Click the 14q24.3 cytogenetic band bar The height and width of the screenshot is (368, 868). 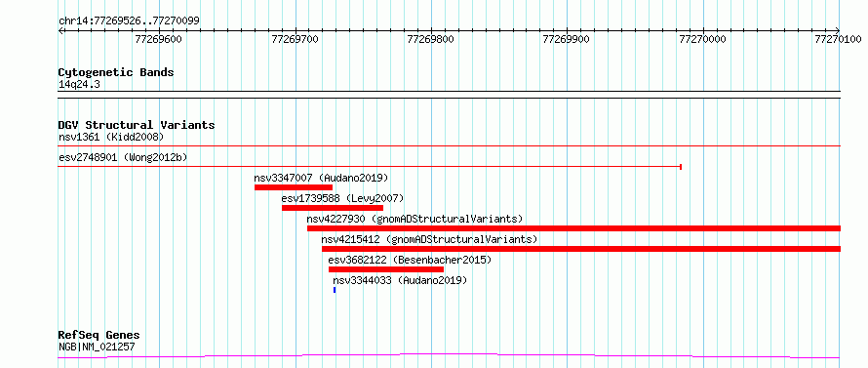point(450,95)
